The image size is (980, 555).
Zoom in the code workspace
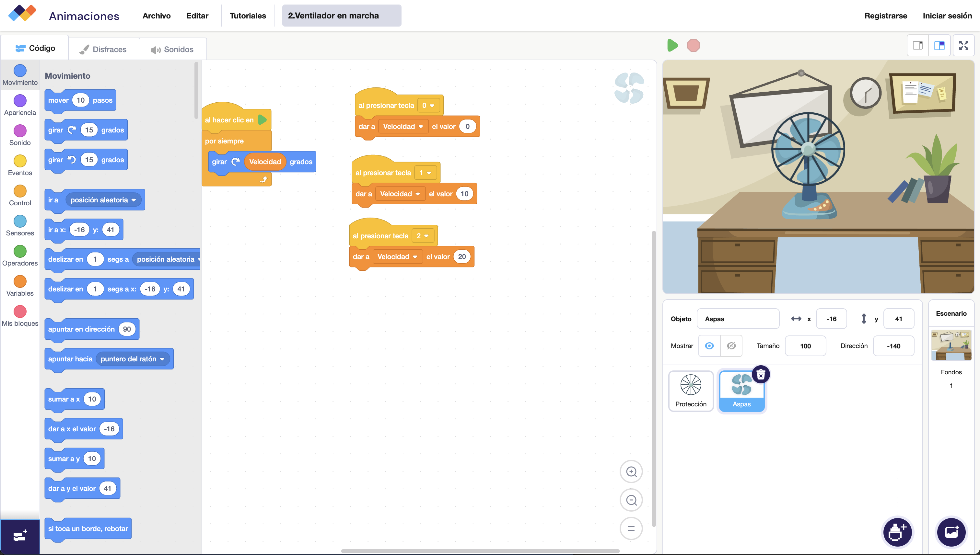(631, 471)
